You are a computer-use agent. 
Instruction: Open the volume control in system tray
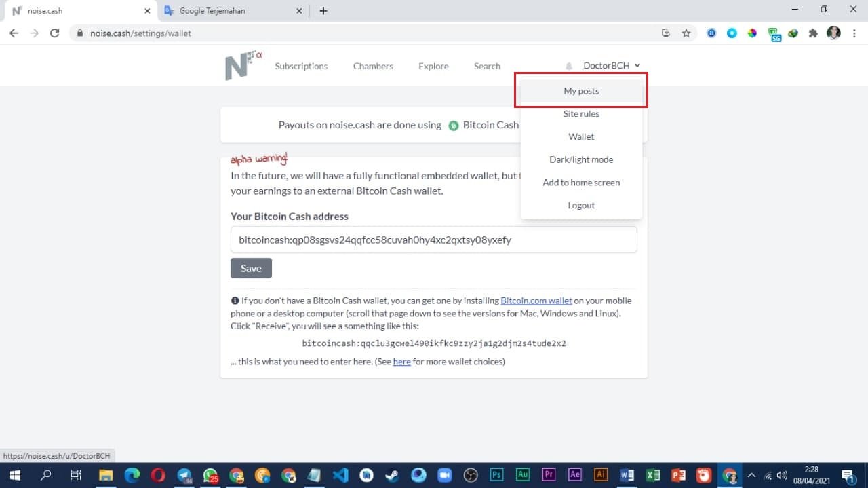point(782,475)
